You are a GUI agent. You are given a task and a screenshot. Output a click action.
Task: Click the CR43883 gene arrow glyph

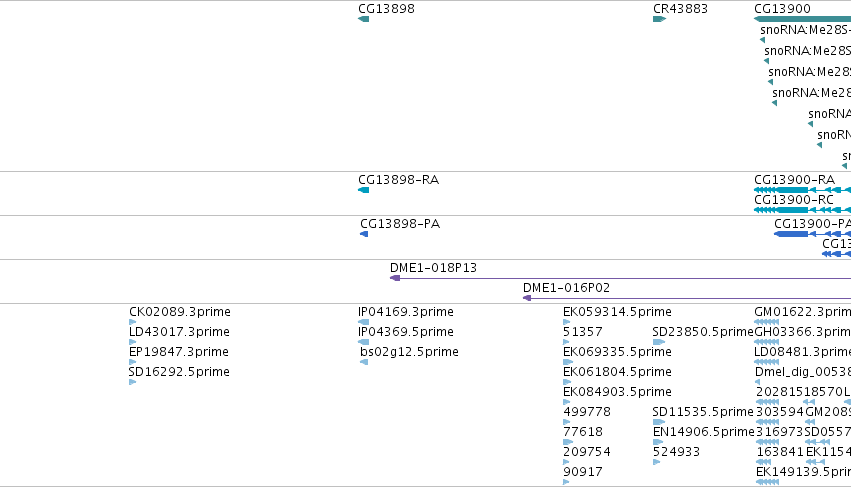click(x=659, y=19)
